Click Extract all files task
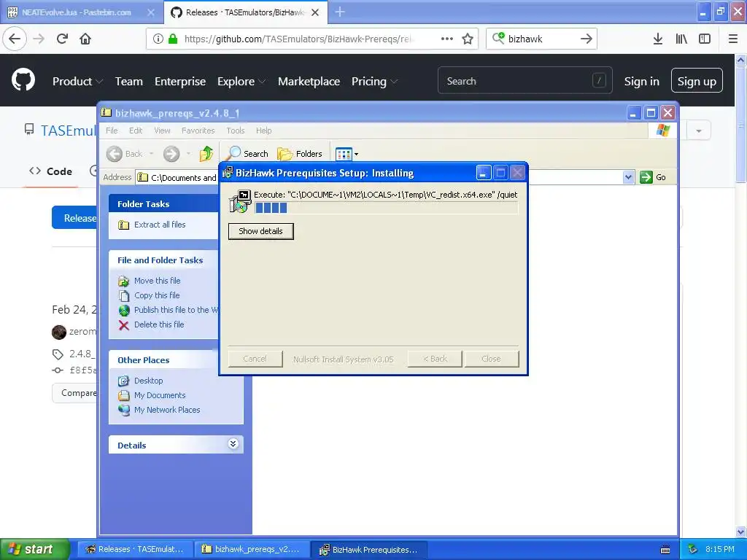 (x=160, y=225)
